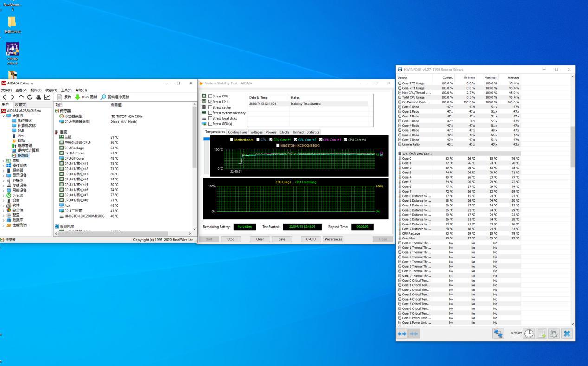This screenshot has height=366, width=588.
Task: Expand the 主板 tree node
Action: pyautogui.click(x=4, y=161)
